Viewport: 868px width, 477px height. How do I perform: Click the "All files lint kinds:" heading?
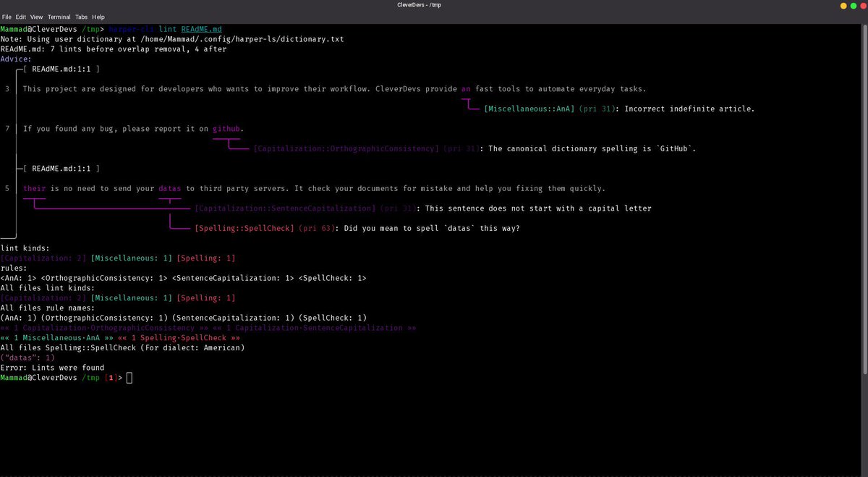(x=48, y=288)
